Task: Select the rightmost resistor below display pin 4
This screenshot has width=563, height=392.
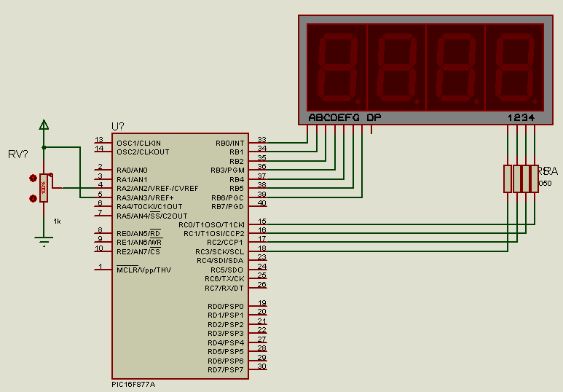Action: pos(535,179)
